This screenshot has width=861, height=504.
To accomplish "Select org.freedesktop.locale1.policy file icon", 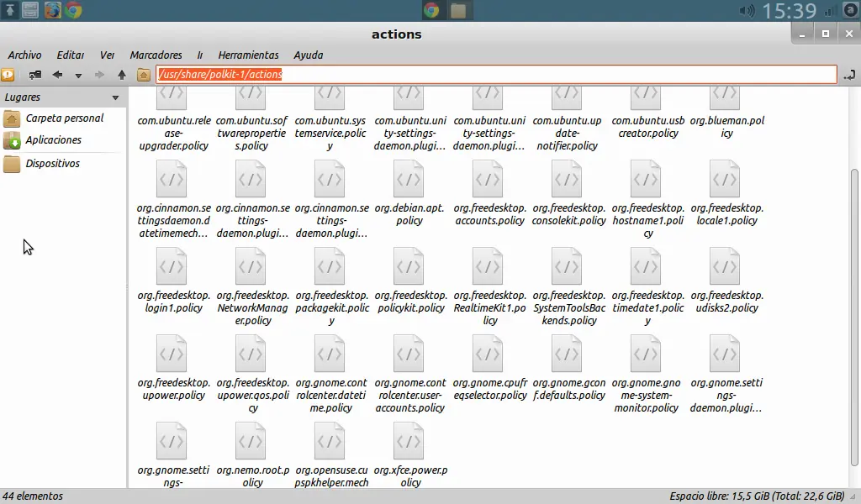I will 725,179.
